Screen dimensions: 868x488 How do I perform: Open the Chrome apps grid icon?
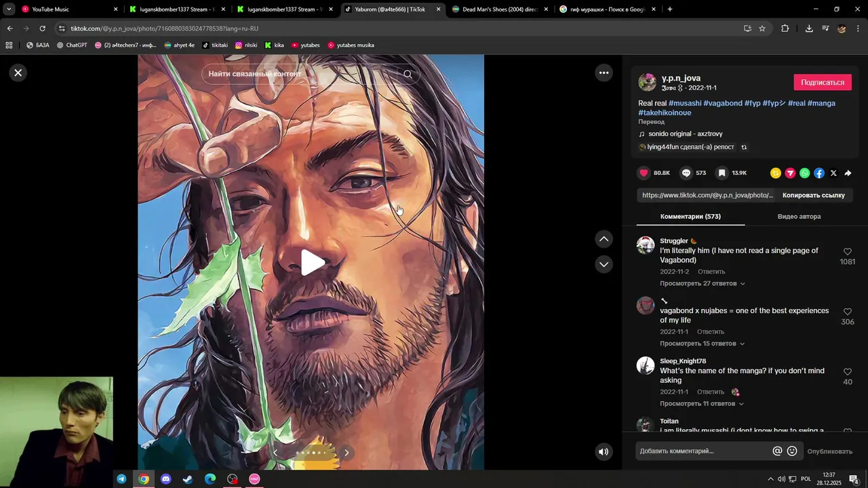[x=9, y=45]
